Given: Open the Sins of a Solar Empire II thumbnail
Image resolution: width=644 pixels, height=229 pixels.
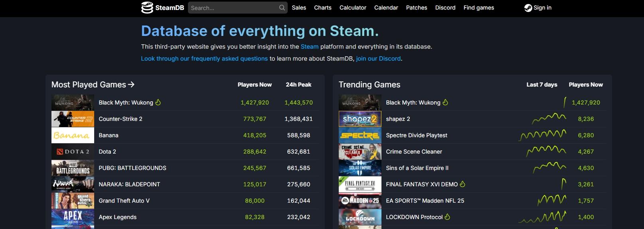Looking at the screenshot, I should tap(360, 168).
